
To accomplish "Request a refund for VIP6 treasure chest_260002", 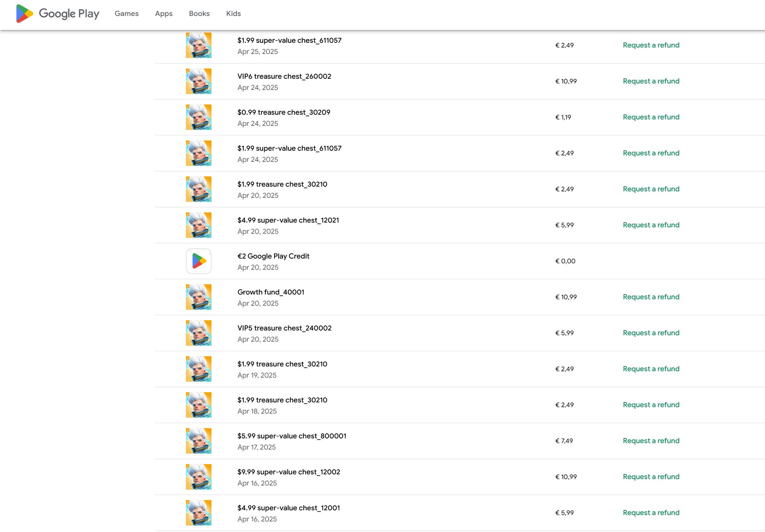I will coord(651,81).
